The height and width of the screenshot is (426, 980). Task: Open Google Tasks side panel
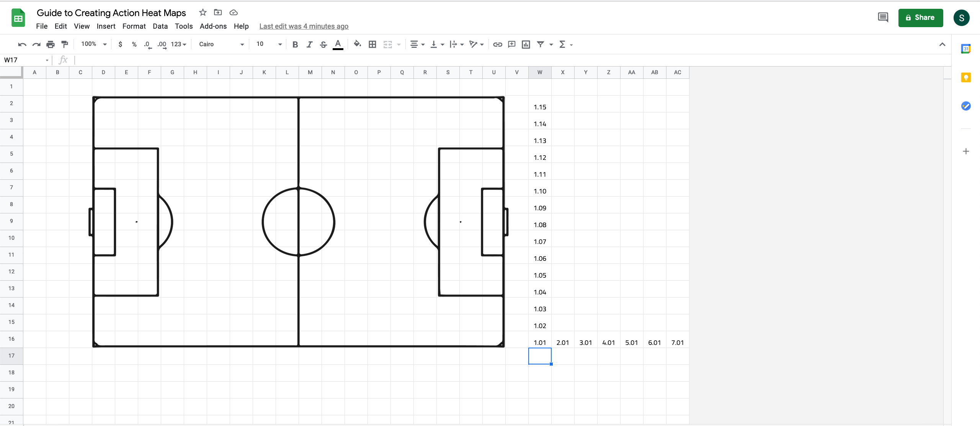(x=966, y=106)
